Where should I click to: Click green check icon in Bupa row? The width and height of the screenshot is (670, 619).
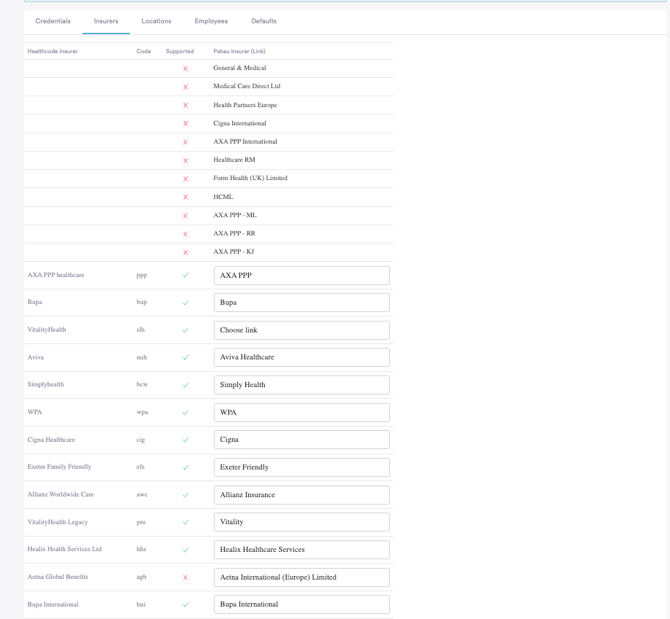[x=185, y=302]
